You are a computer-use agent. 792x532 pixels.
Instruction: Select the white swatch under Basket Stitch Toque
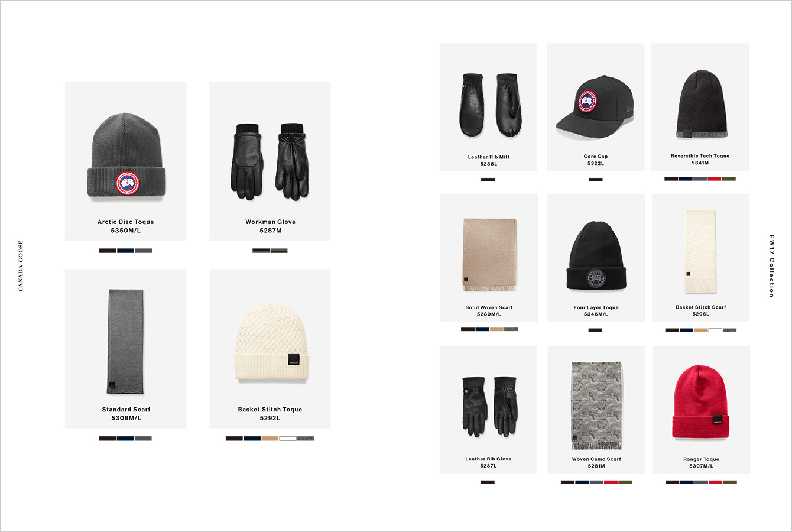[288, 439]
